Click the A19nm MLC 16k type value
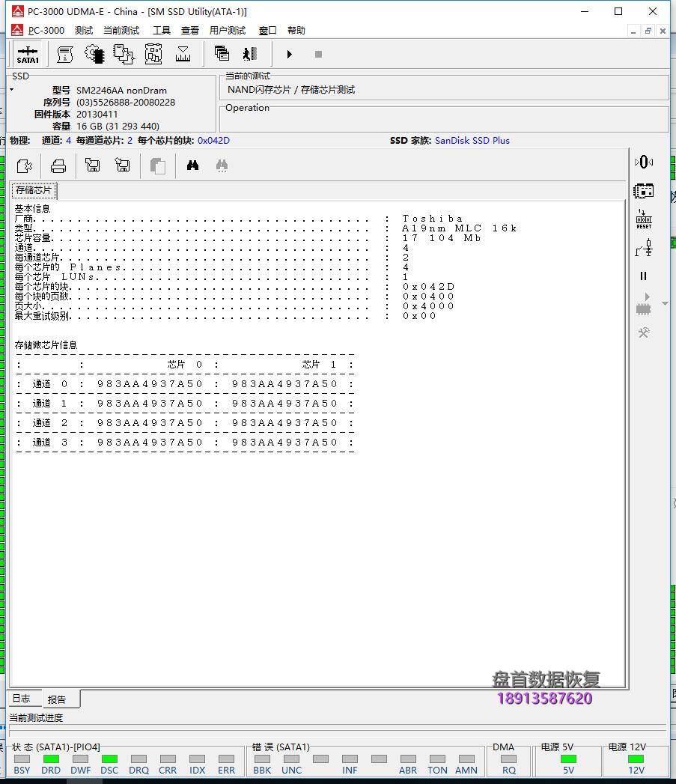 click(x=459, y=228)
